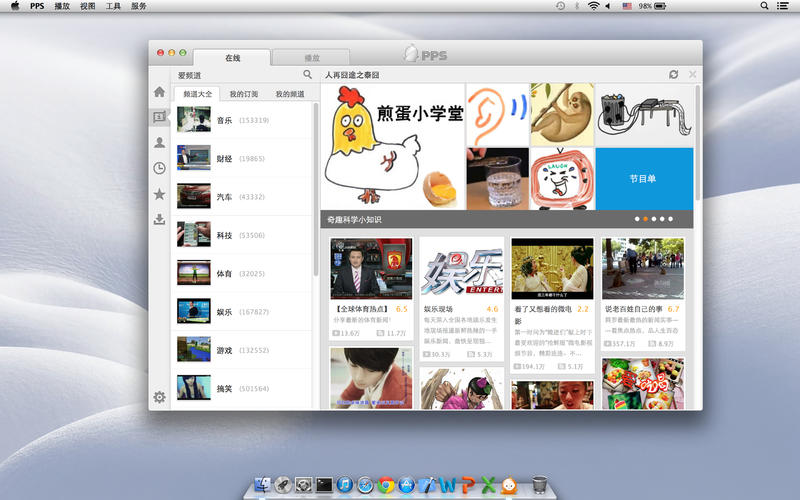Open settings gear in PPS sidebar
This screenshot has width=800, height=500.
coord(159,396)
